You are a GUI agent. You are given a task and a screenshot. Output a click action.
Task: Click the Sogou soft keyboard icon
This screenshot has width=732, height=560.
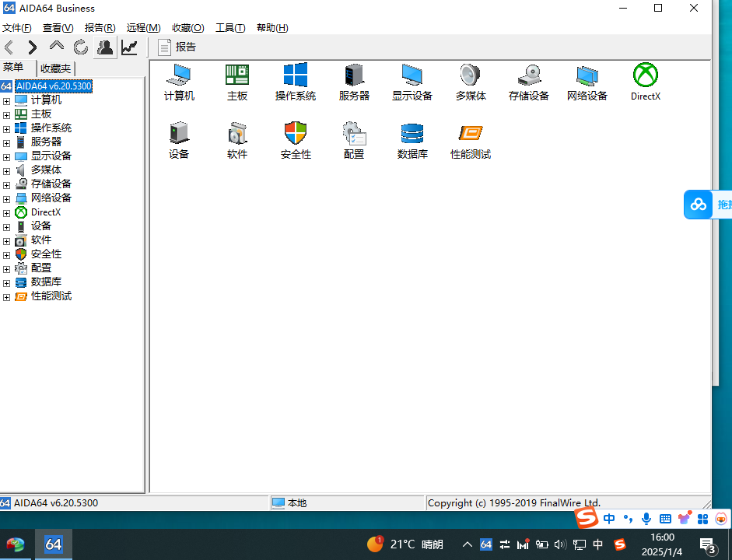pos(665,519)
